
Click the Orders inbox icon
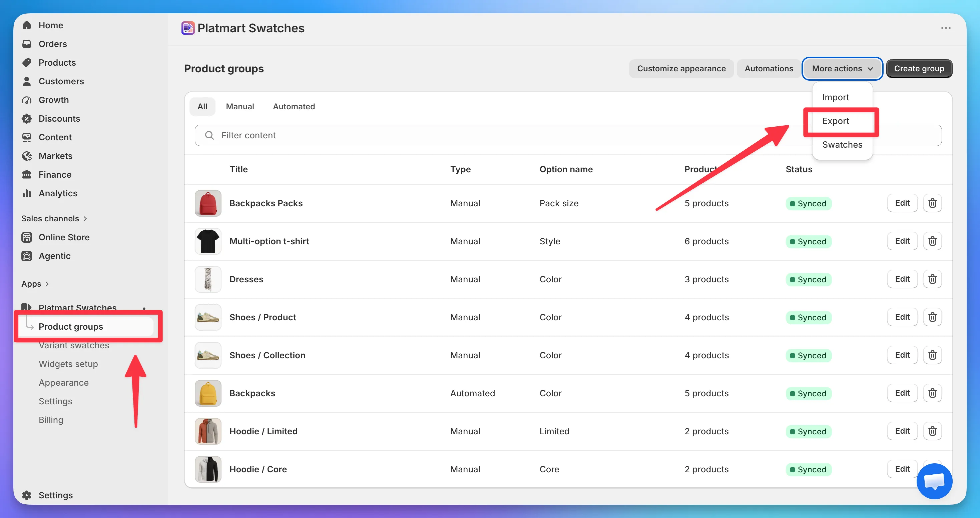pyautogui.click(x=27, y=44)
